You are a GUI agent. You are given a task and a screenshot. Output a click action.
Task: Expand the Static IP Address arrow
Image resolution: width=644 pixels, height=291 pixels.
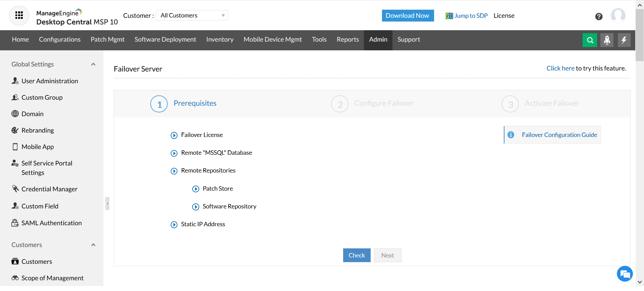click(x=174, y=225)
